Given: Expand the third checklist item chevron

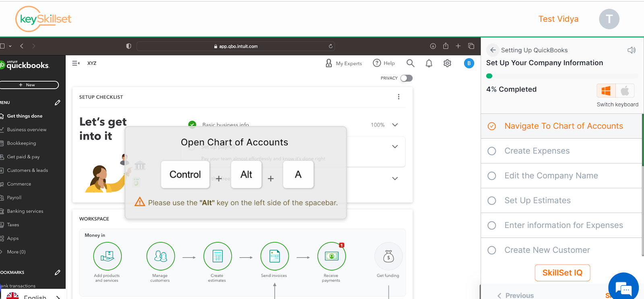Looking at the screenshot, I should [395, 178].
